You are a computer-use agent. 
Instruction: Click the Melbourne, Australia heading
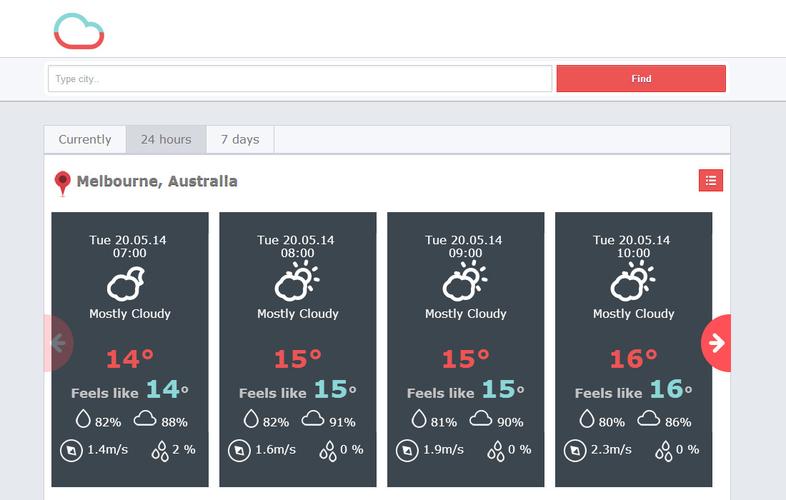pos(157,181)
